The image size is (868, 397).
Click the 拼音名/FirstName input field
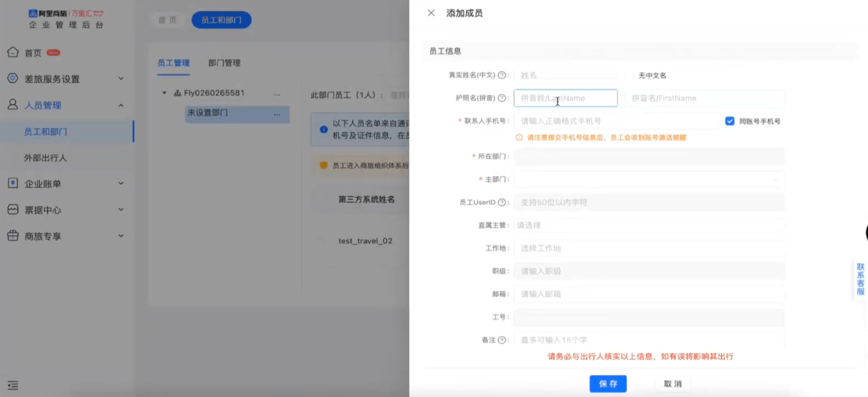pyautogui.click(x=704, y=98)
